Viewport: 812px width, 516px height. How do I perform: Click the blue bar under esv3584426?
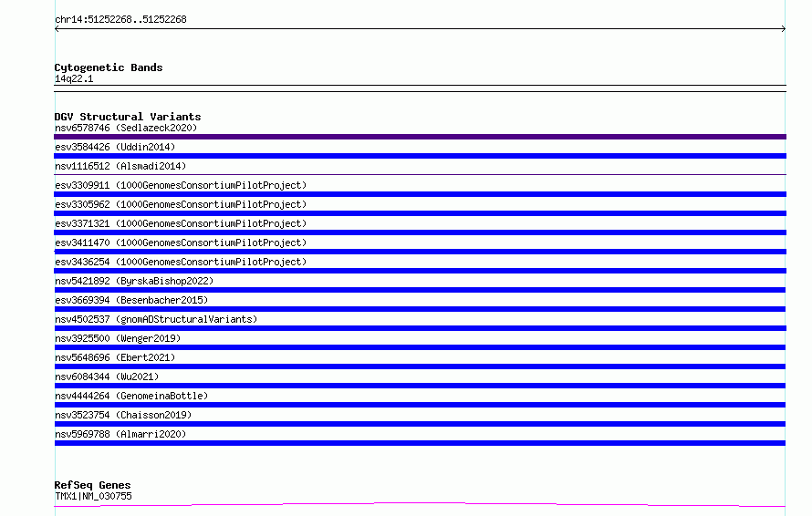point(420,156)
